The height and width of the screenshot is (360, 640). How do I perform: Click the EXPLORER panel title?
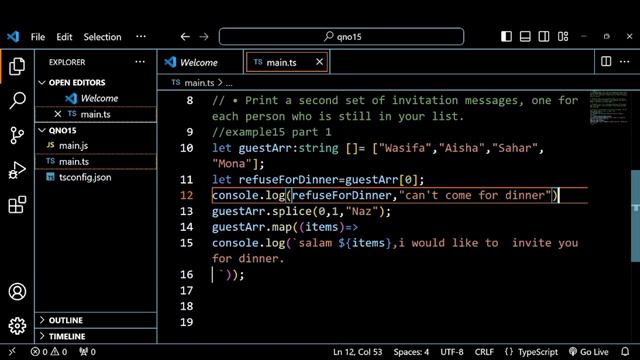point(67,62)
